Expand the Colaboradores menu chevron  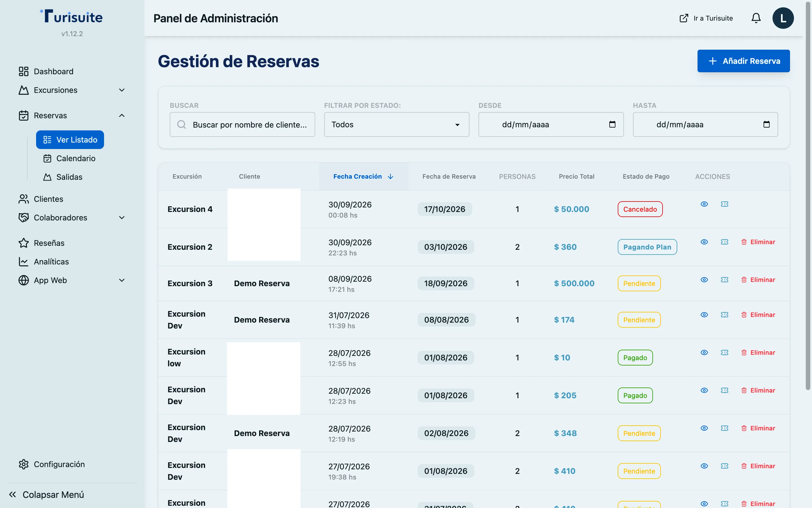122,217
